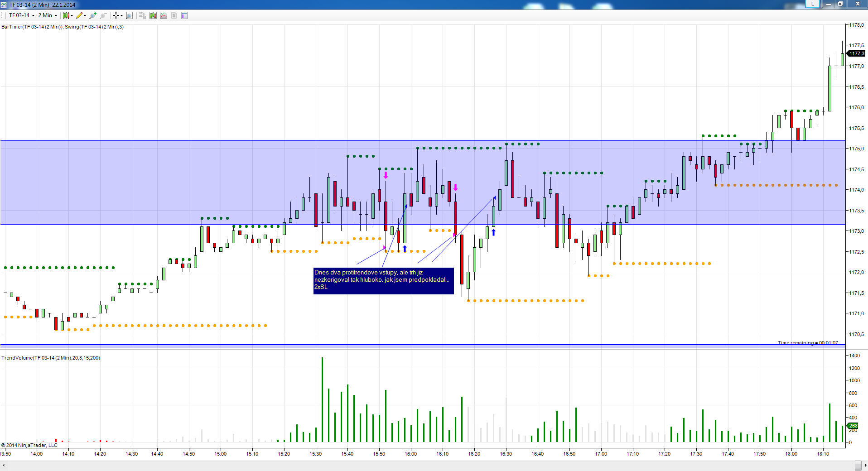Image resolution: width=868 pixels, height=471 pixels.
Task: Select the pencil drawing tools icon
Action: (79, 15)
